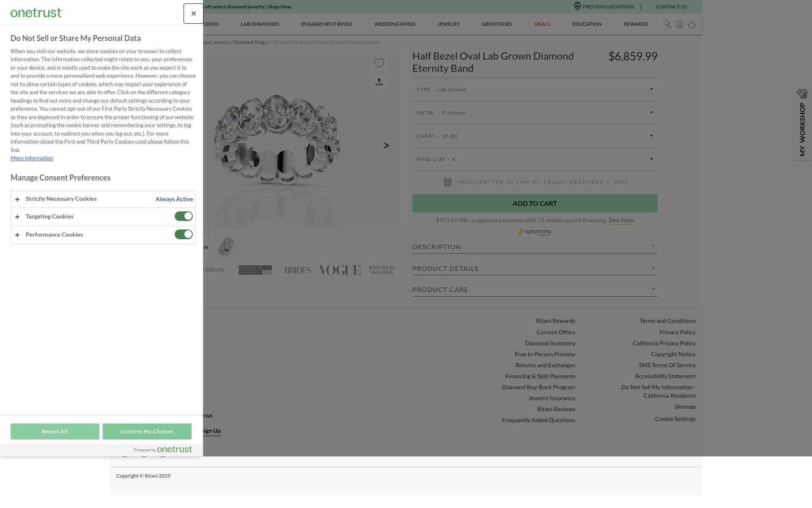Viewport: 812px width, 508px height.
Task: Click the Synchrony financing logo
Action: pyautogui.click(x=535, y=232)
